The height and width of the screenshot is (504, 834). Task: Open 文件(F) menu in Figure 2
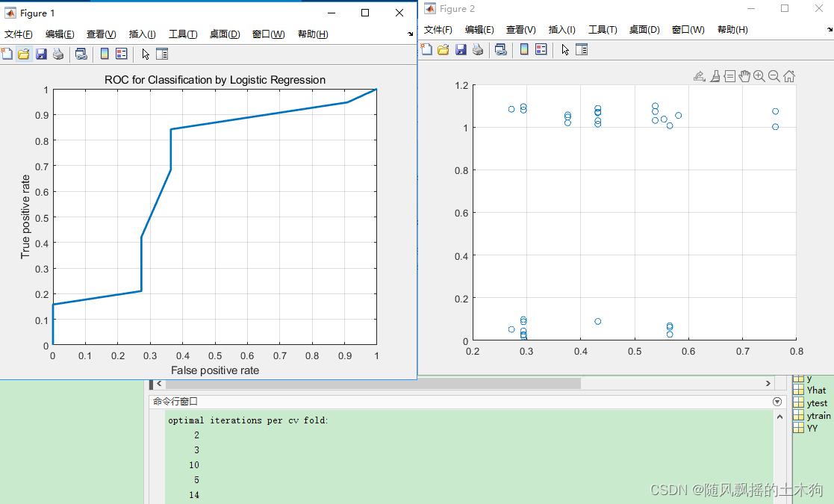point(438,30)
